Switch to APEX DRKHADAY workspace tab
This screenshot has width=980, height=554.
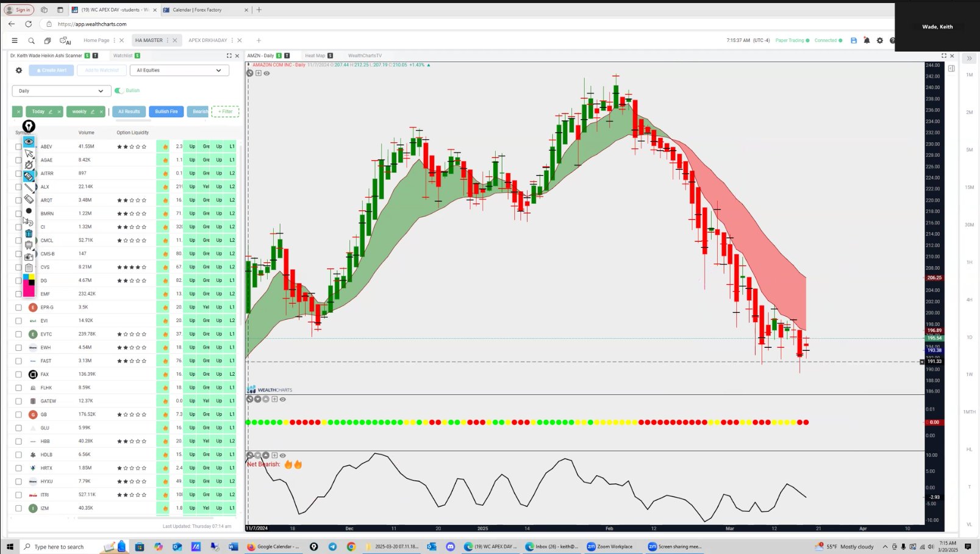pos(207,40)
